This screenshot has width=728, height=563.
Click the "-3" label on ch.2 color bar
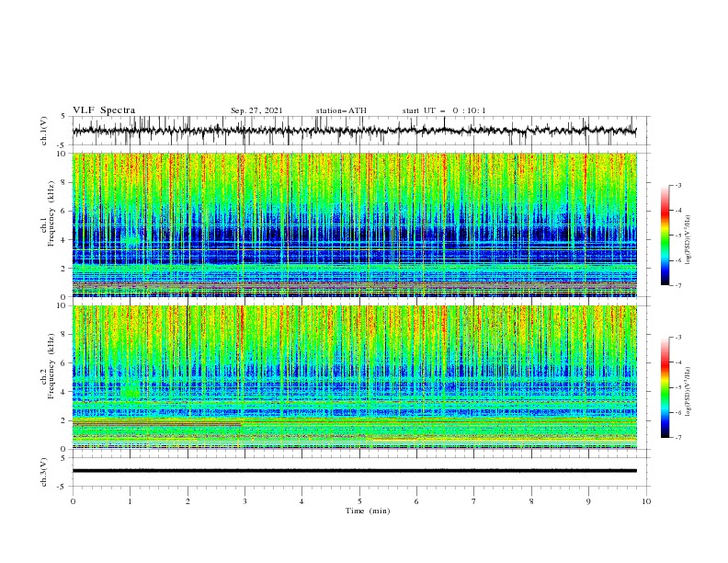pyautogui.click(x=678, y=338)
